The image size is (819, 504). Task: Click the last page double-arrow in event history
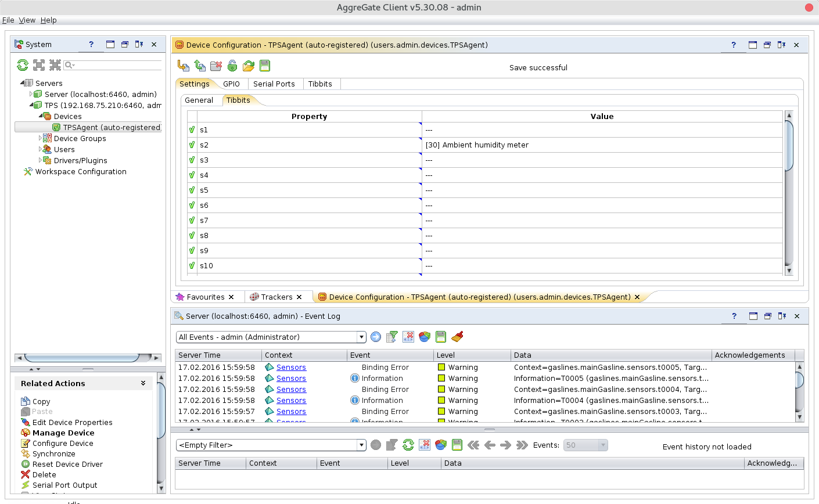[x=522, y=445]
